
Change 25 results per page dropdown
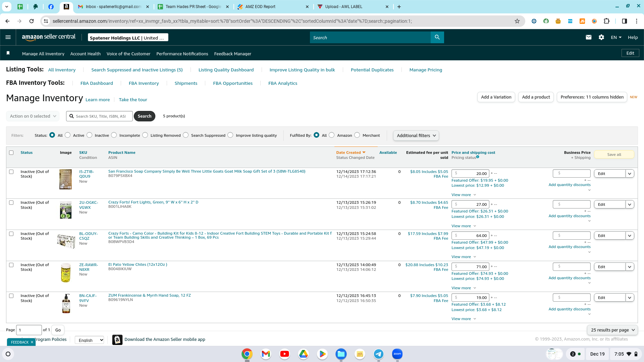pos(612,330)
